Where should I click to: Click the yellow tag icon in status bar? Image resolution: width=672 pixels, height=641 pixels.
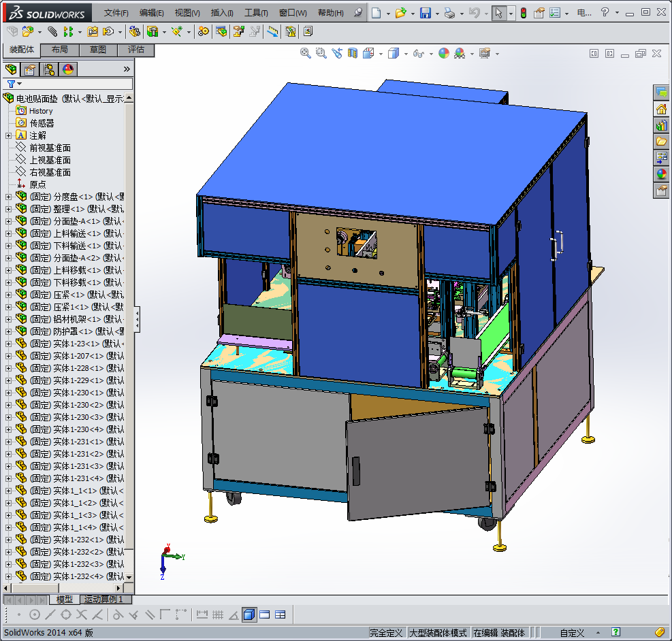660,632
